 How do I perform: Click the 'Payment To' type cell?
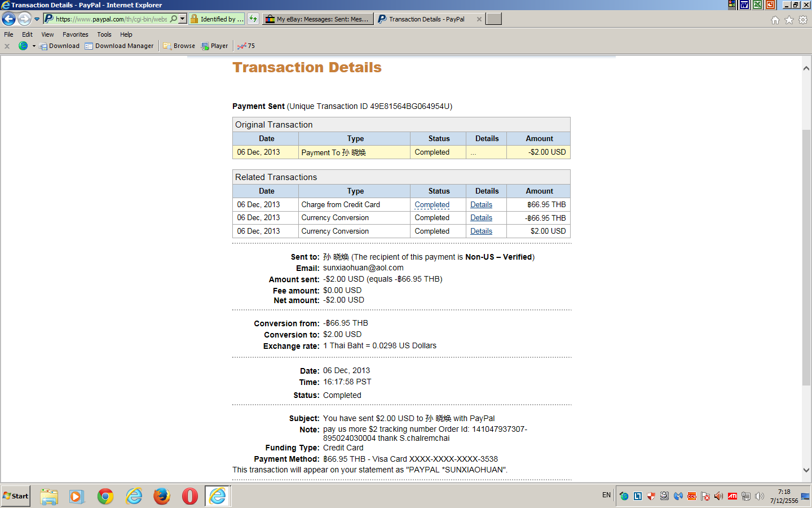pos(354,152)
